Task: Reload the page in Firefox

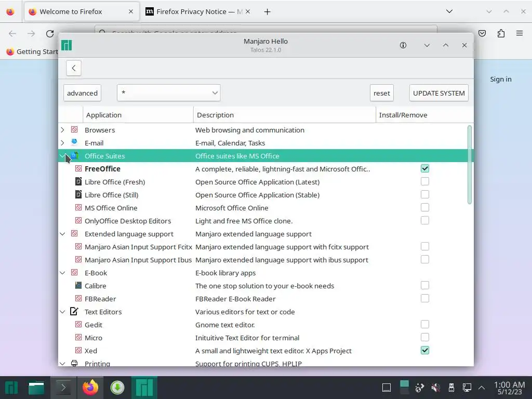Action: tap(50, 34)
